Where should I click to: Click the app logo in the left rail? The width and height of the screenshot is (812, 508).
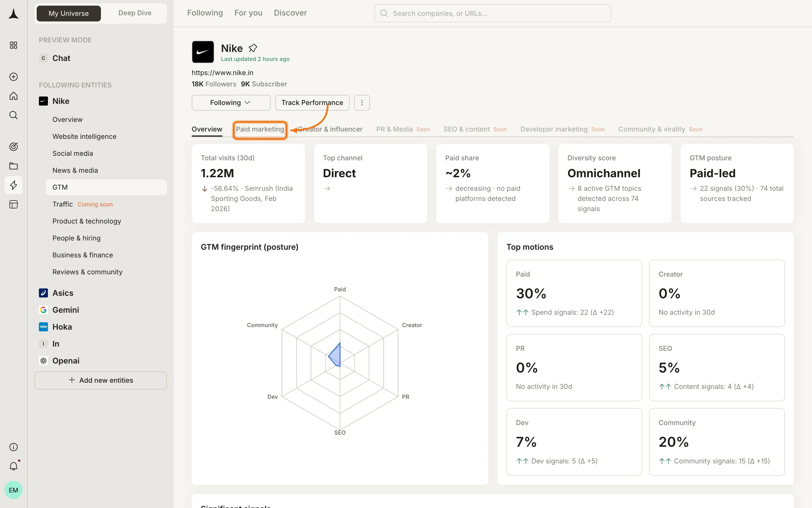14,14
